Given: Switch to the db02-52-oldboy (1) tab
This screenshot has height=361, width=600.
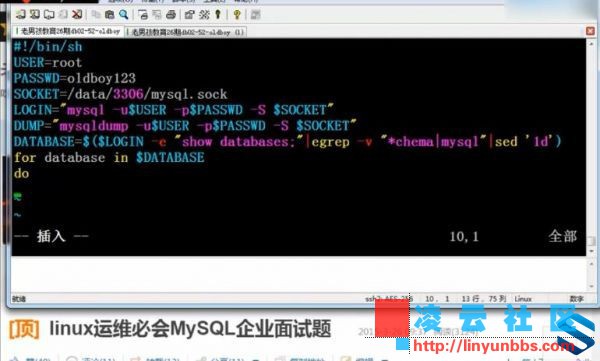Looking at the screenshot, I should coord(186,32).
